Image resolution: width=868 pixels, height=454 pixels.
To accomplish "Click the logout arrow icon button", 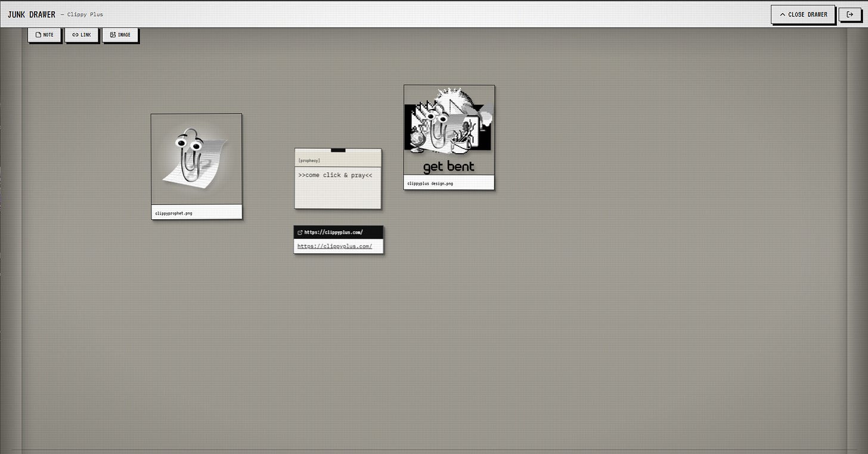I will pos(850,14).
